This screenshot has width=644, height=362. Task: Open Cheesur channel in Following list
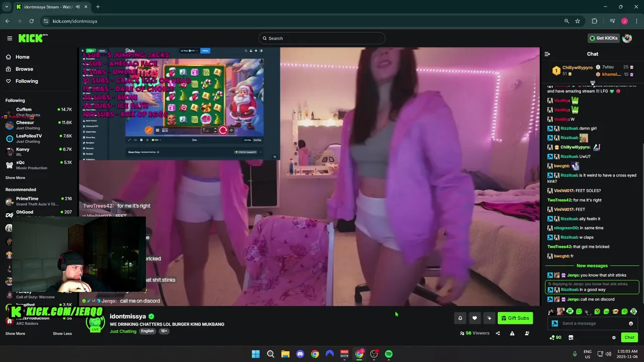pyautogui.click(x=38, y=125)
